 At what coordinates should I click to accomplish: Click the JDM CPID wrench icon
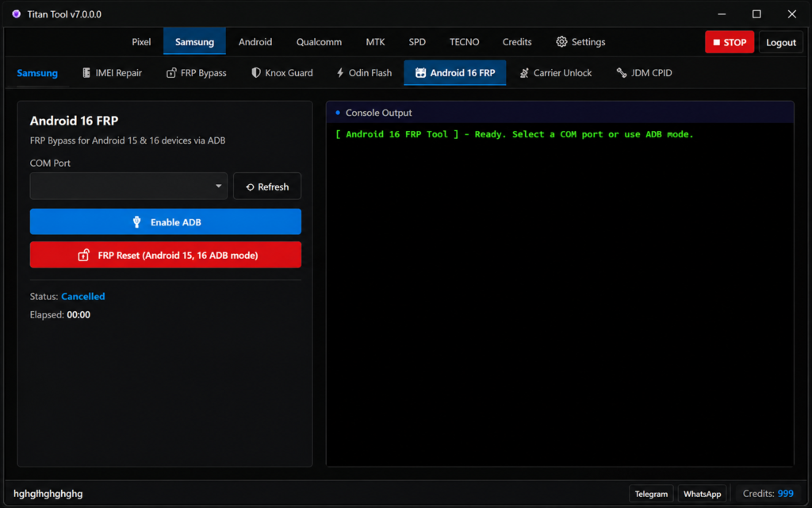point(622,73)
